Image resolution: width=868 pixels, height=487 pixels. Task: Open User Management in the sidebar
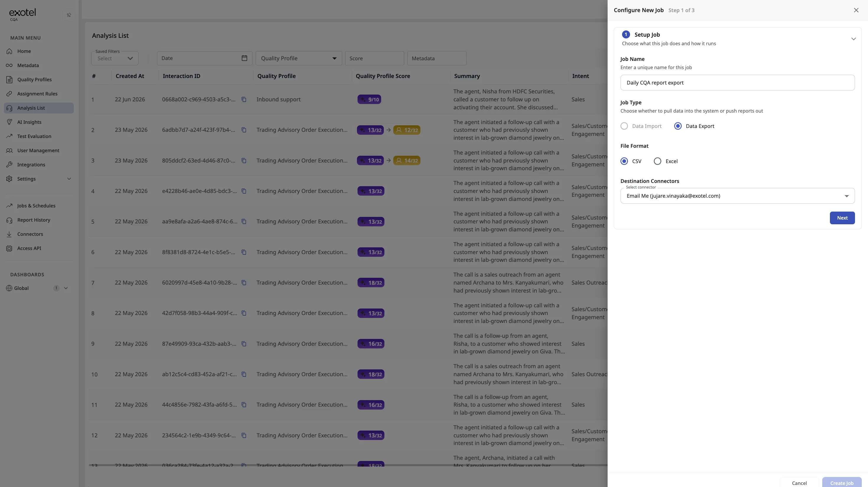click(x=39, y=150)
